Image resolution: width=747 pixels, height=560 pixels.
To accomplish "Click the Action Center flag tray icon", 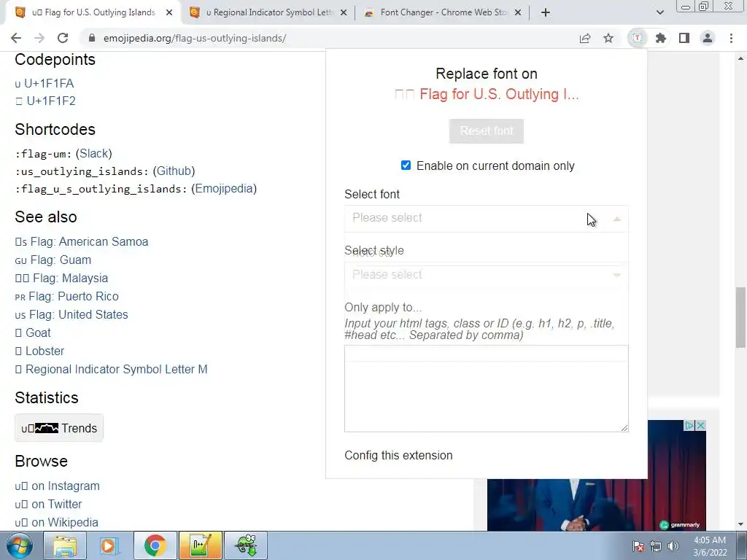I will tap(638, 546).
